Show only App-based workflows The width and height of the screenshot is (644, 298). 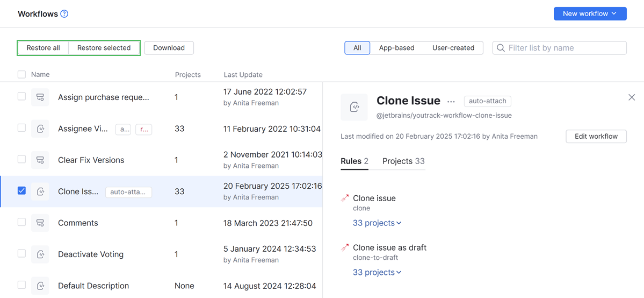tap(396, 48)
